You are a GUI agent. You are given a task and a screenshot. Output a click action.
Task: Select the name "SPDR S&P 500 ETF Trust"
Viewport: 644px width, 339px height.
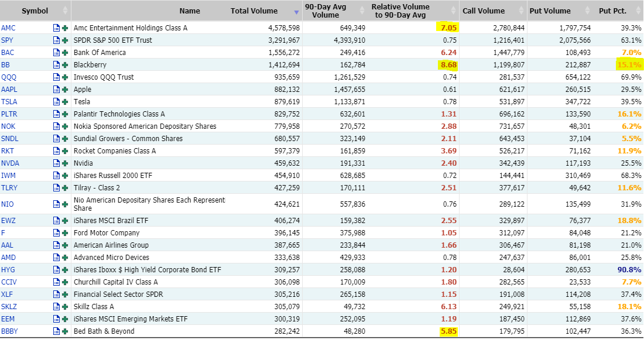(113, 40)
